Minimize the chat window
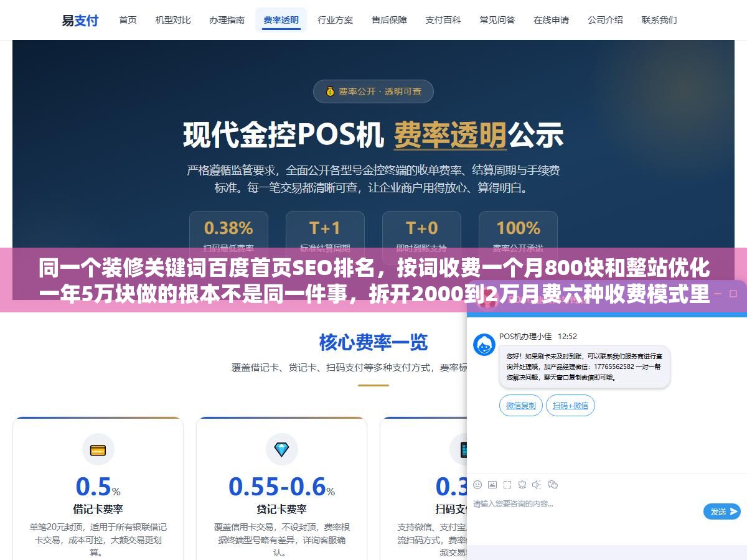Image resolution: width=747 pixels, height=560 pixels. click(x=716, y=292)
